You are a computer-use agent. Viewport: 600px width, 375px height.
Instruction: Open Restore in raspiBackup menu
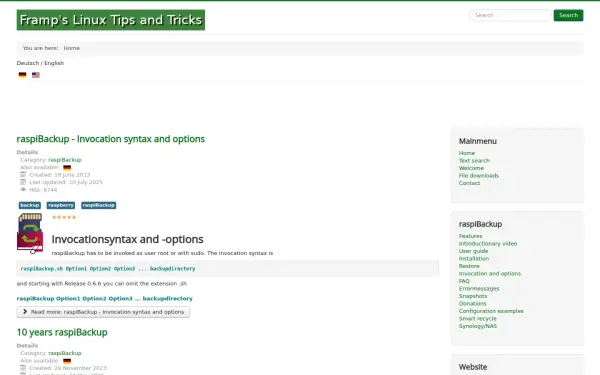pos(469,266)
